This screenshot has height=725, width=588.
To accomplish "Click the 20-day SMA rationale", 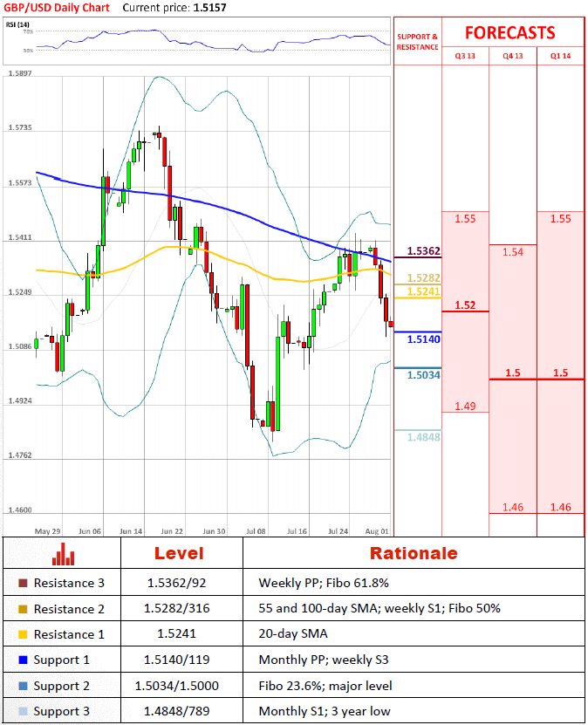I will click(293, 633).
